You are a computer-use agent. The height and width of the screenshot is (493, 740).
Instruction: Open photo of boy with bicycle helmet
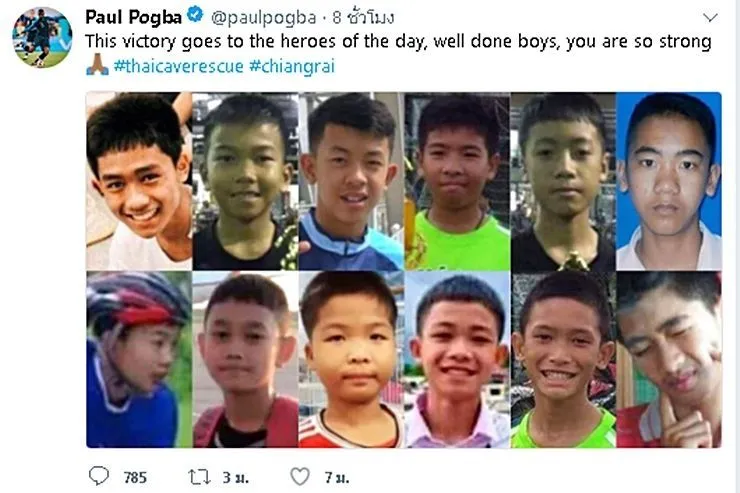click(139, 359)
